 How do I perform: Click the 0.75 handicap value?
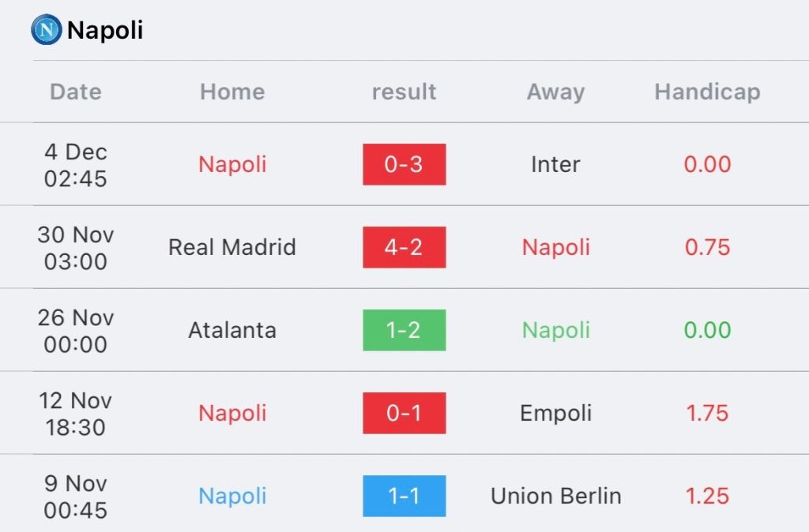point(707,247)
